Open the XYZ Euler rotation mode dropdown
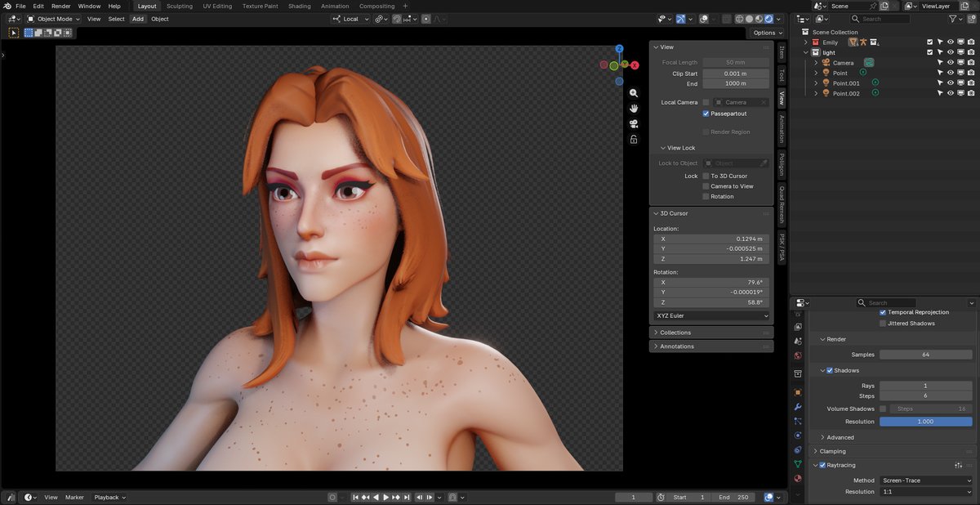 [x=711, y=315]
